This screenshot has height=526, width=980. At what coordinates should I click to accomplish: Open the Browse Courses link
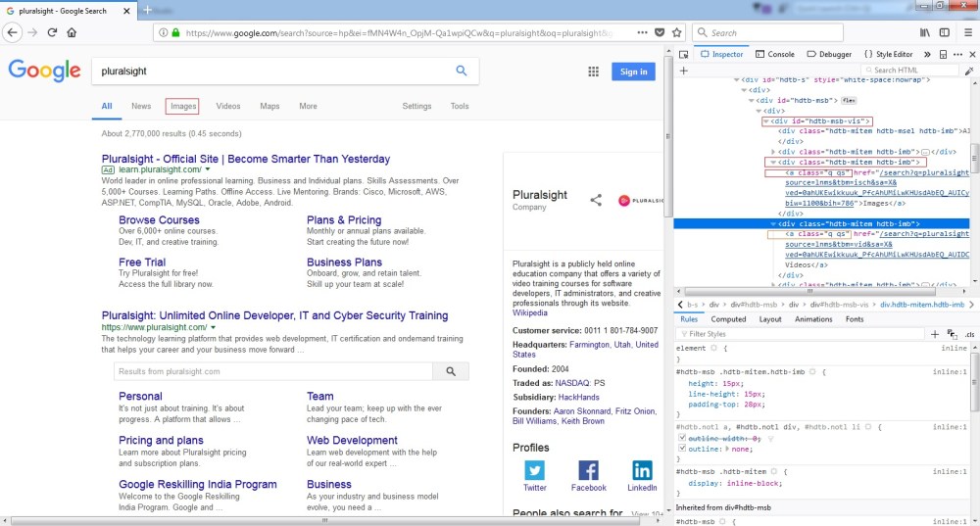(x=159, y=220)
